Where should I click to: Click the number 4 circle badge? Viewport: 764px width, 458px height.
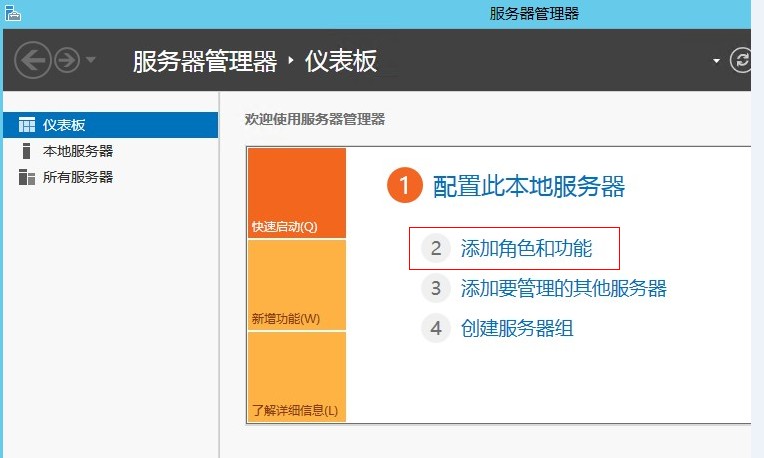[x=435, y=328]
